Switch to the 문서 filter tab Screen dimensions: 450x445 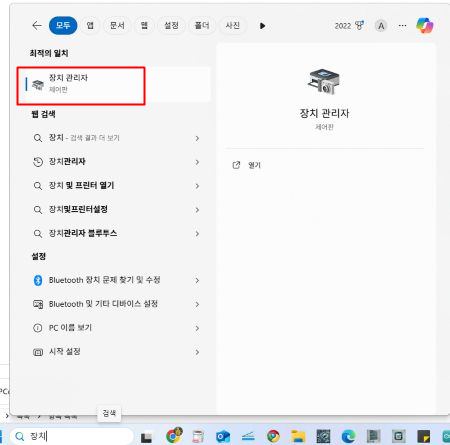(117, 25)
